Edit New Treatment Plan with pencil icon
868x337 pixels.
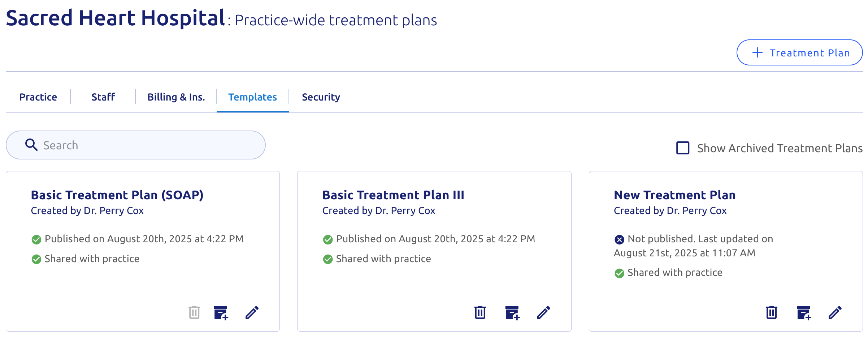(835, 312)
